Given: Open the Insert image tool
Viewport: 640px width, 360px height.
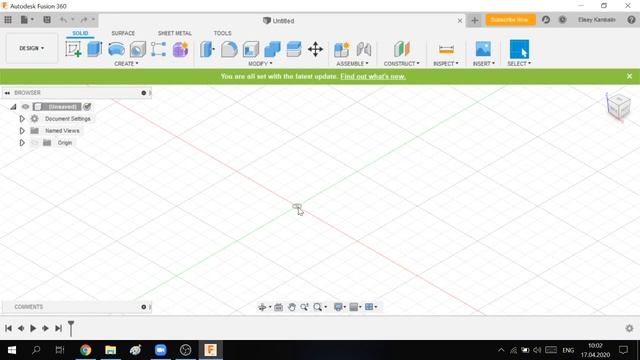Looking at the screenshot, I should point(483,49).
